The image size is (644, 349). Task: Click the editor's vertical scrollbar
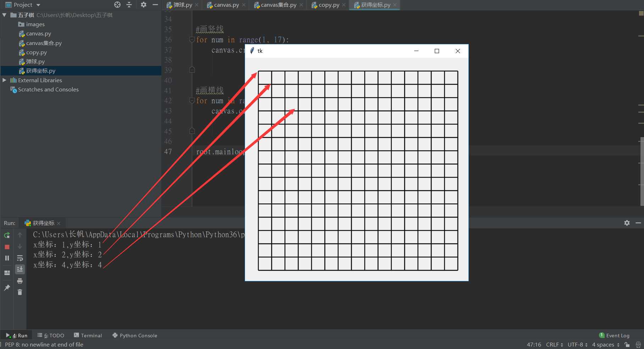pos(642,170)
